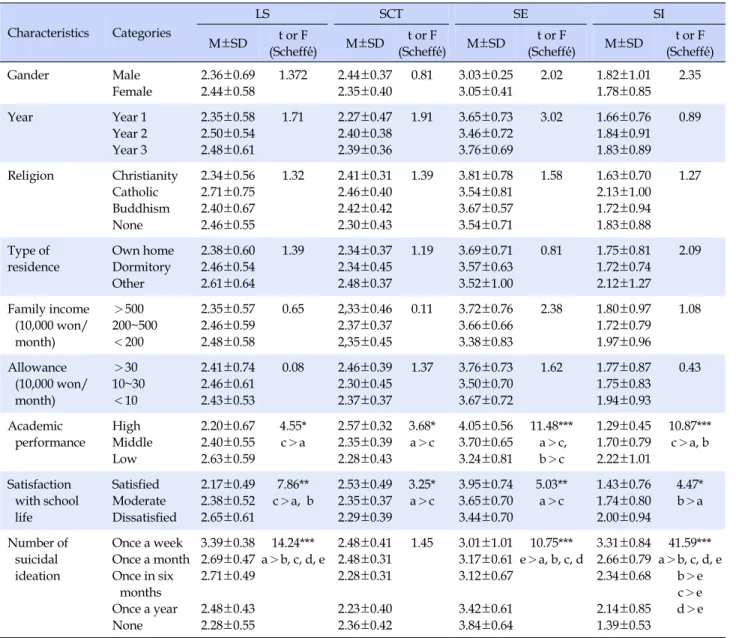Select the 'SI' group header
This screenshot has height=638, width=736.
point(659,14)
